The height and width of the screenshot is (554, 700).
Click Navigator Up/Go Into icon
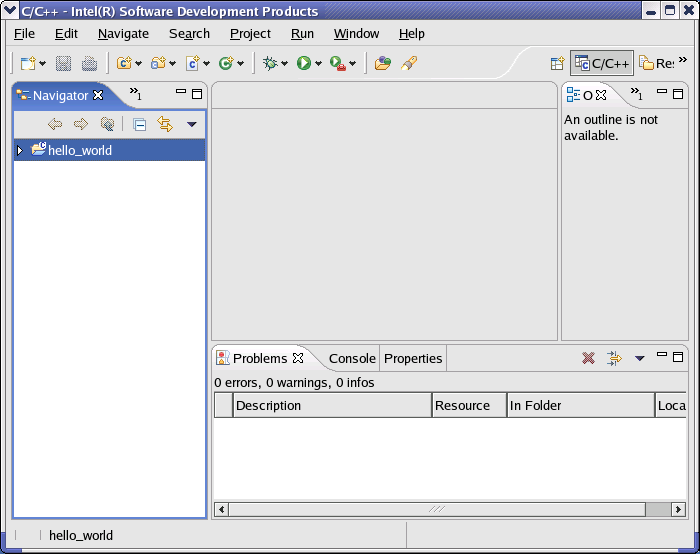107,124
